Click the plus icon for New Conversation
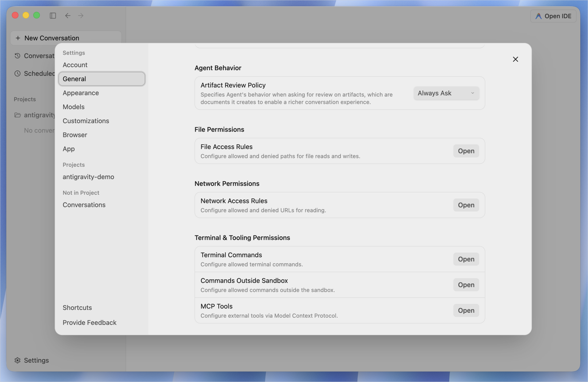This screenshot has height=382, width=588. point(18,38)
